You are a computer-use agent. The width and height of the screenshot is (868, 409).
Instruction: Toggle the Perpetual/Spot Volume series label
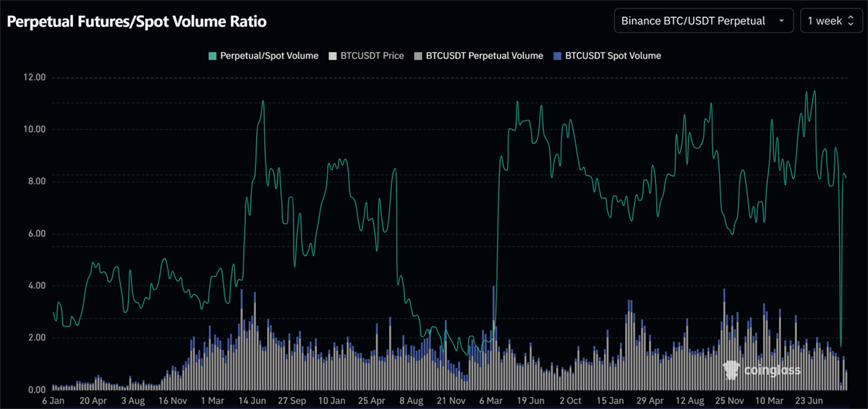(x=269, y=56)
